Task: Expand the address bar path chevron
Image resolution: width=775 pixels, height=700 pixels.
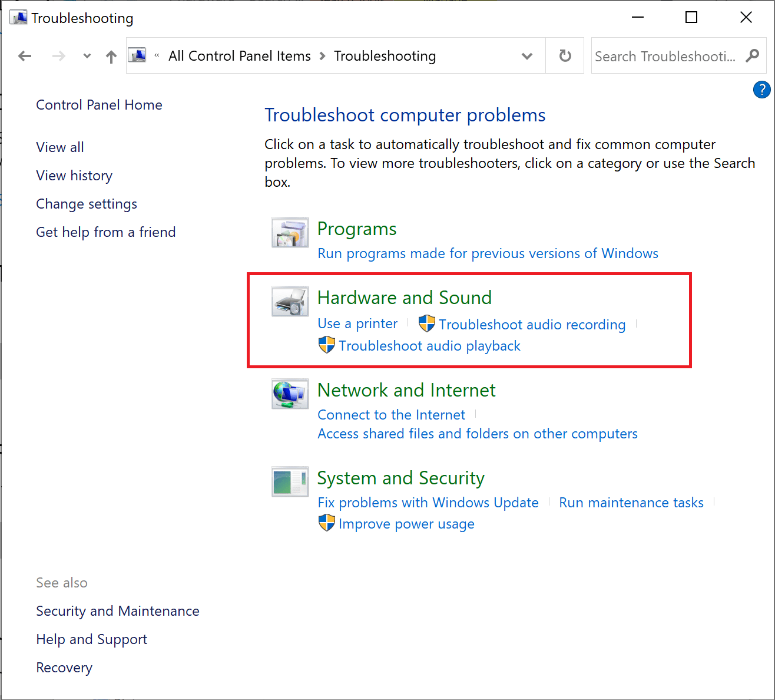Action: [157, 56]
